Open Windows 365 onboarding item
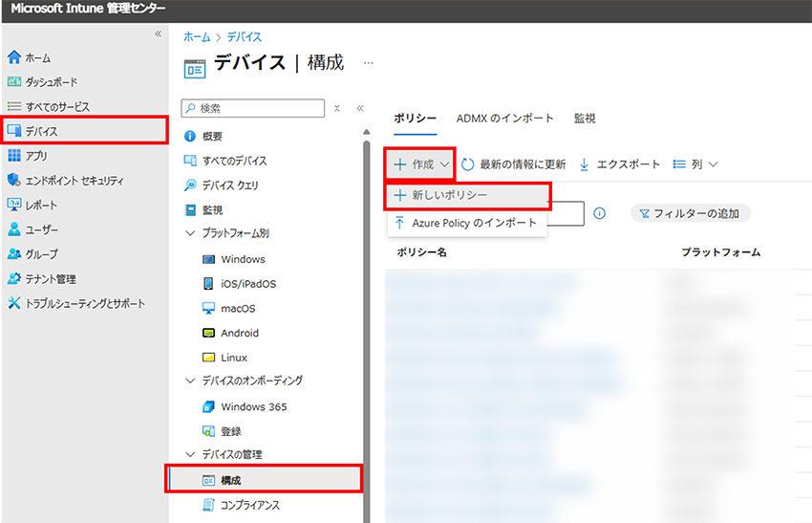 244,407
